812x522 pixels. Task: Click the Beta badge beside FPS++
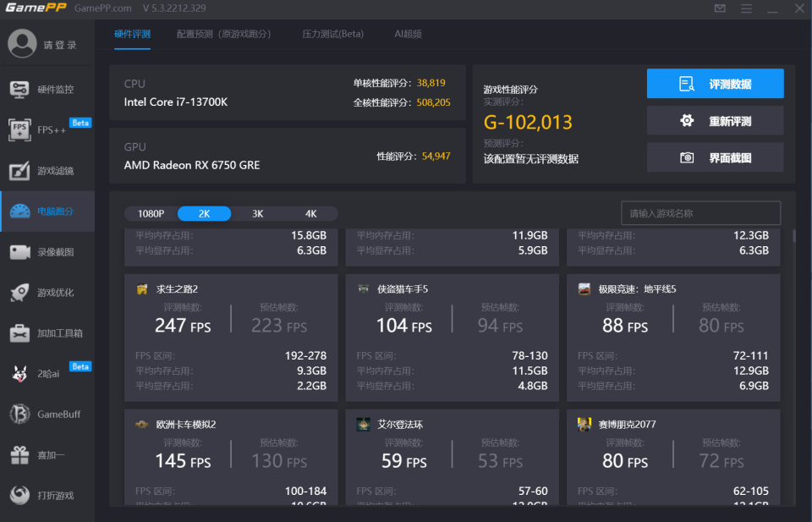pyautogui.click(x=80, y=123)
